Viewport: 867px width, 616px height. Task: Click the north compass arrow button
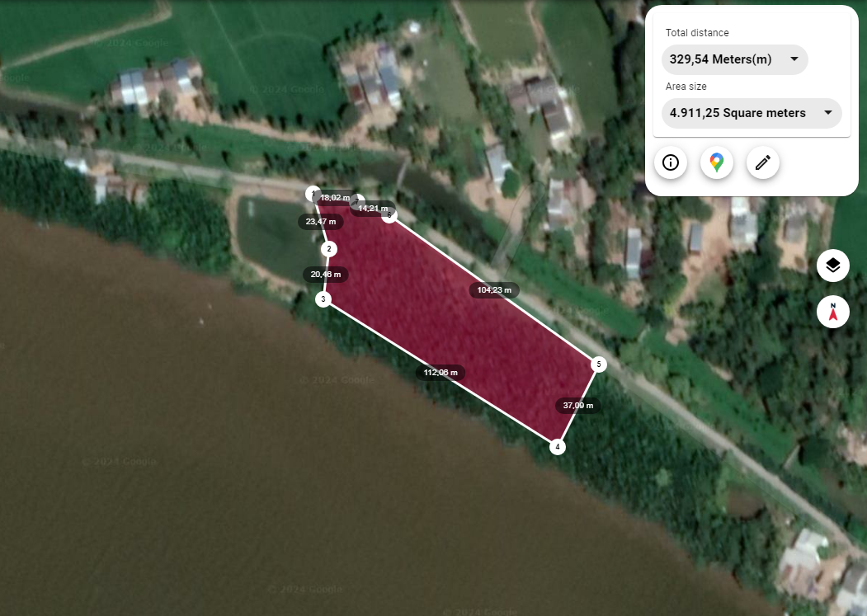832,312
